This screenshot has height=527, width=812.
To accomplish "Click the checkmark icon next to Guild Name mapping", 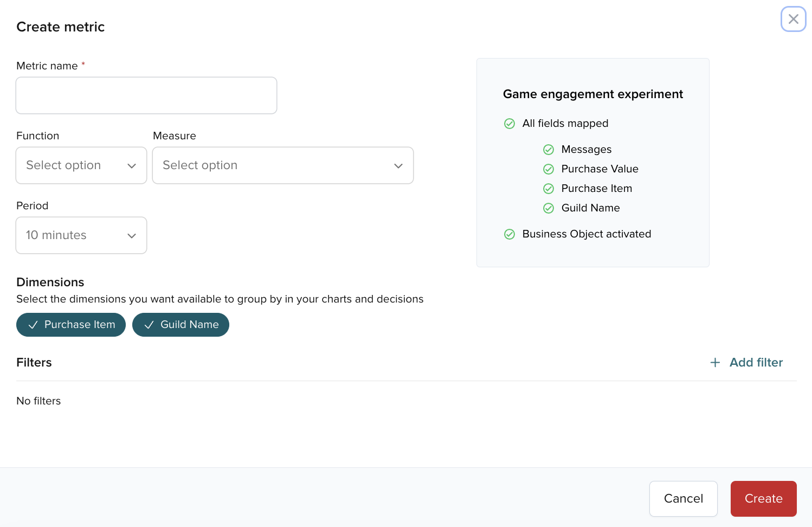I will 549,208.
